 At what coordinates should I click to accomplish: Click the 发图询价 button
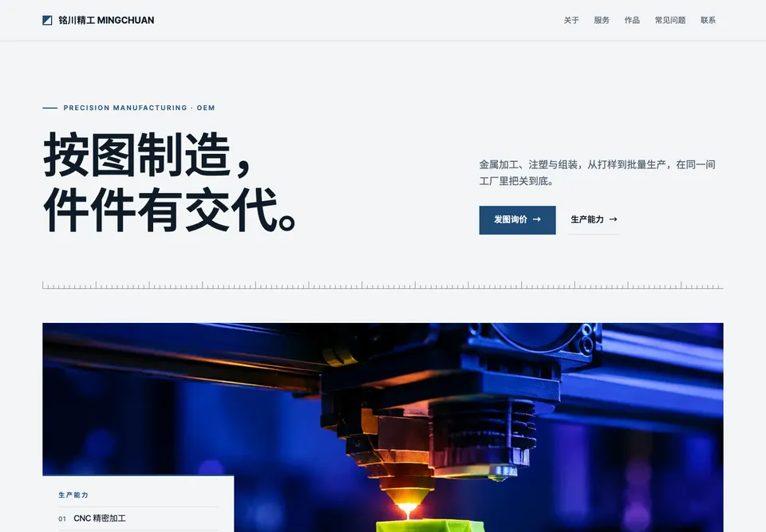pos(517,220)
